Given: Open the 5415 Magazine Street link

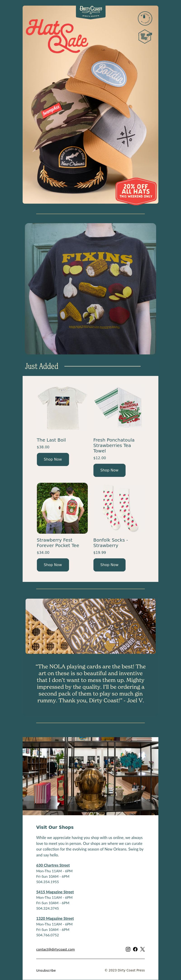Looking at the screenshot, I should click(x=55, y=892).
